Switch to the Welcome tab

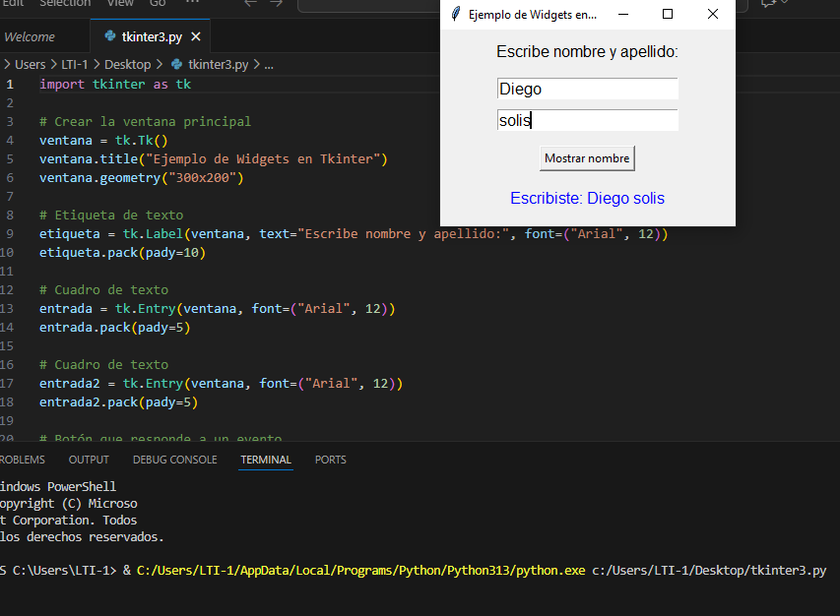30,37
